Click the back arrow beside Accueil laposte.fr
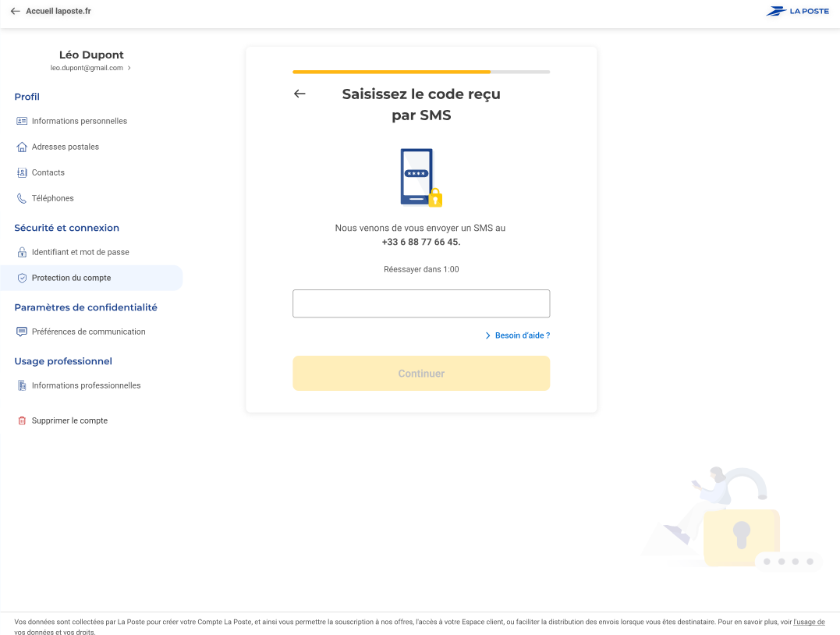 [15, 12]
